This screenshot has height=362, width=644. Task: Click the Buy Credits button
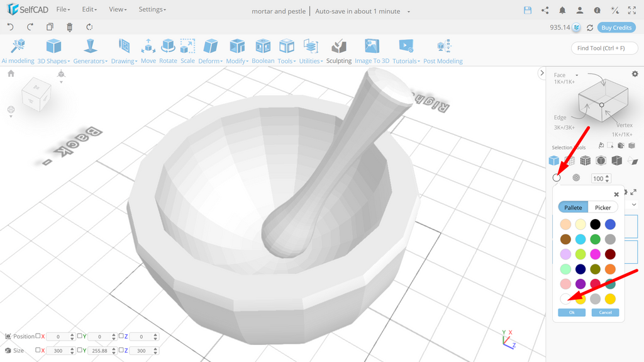pos(616,28)
